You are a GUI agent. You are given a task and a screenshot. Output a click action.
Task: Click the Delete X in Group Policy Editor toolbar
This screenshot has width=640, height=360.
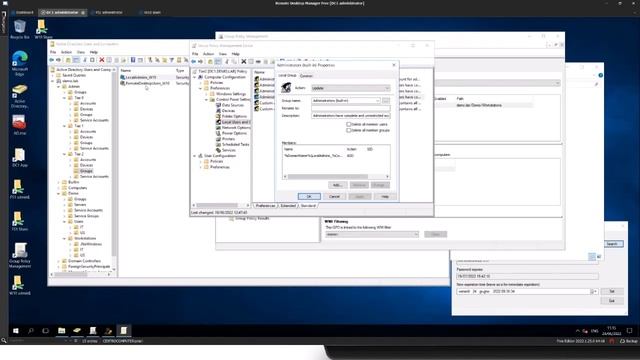tap(244, 62)
